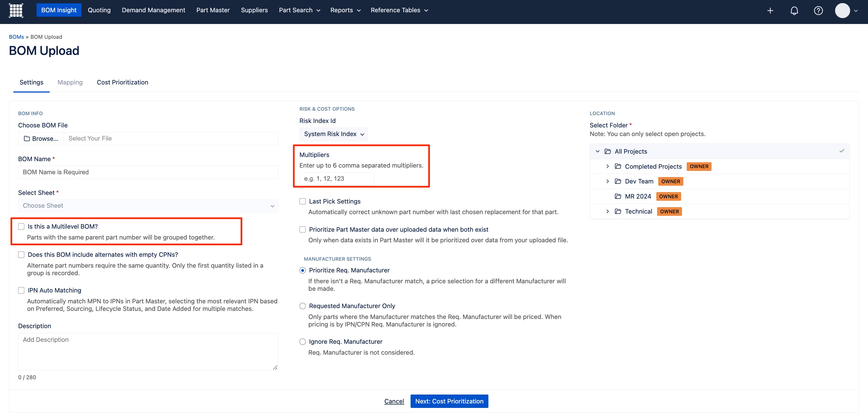Enable Last Pick Settings checkbox
This screenshot has width=868, height=416.
coord(303,201)
